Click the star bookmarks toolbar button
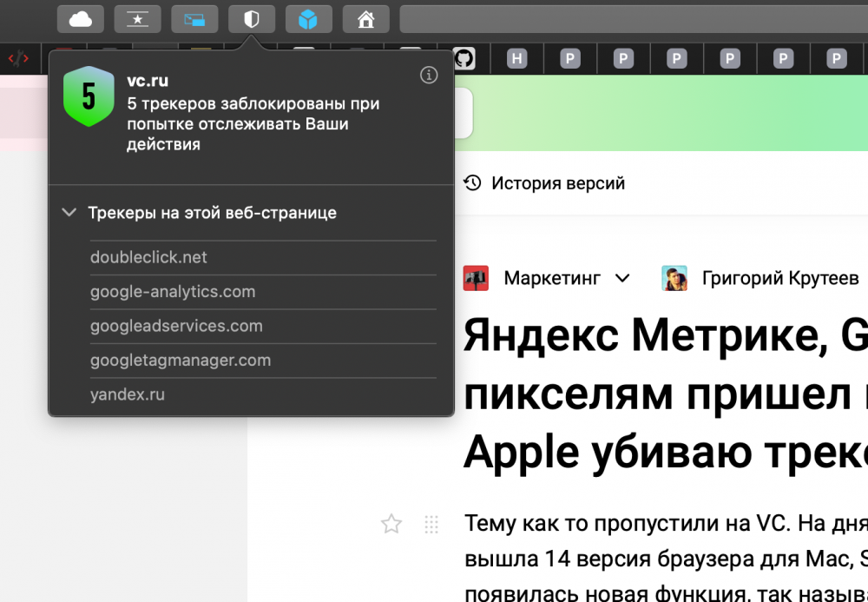Viewport: 868px width, 602px height. click(x=137, y=19)
